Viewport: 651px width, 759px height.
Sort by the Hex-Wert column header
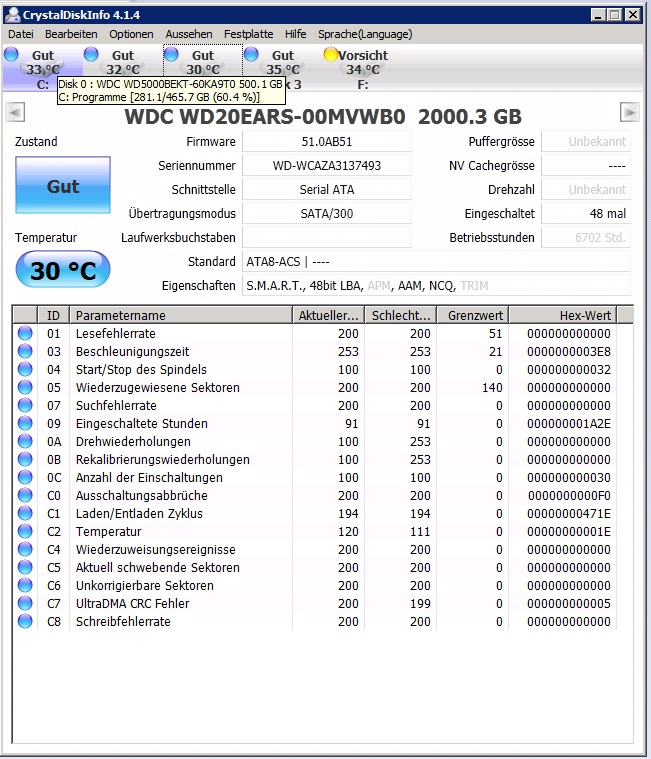tap(562, 316)
